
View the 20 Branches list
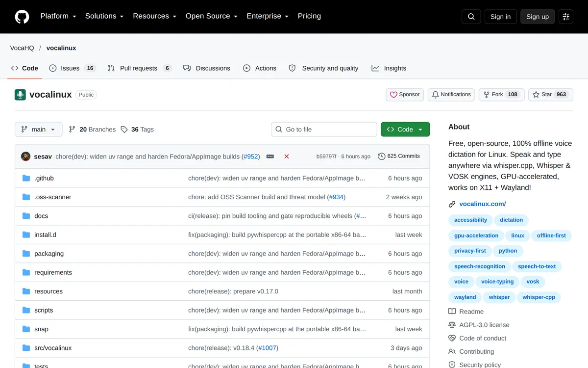[x=92, y=130]
